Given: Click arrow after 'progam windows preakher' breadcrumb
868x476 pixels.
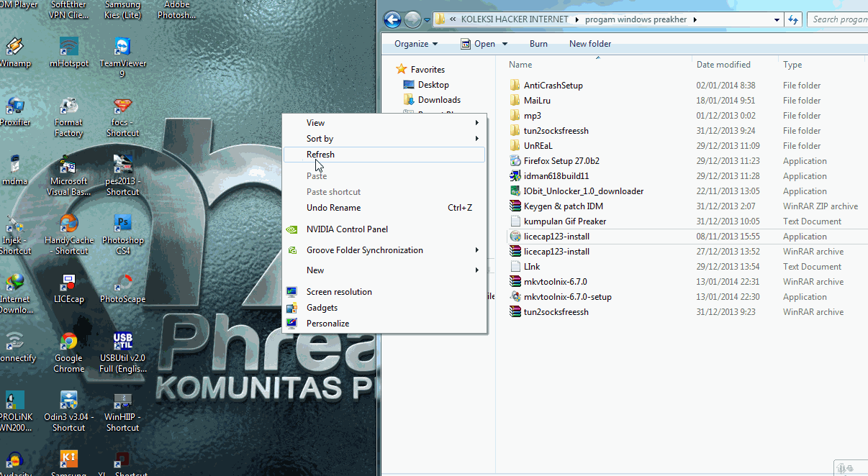Looking at the screenshot, I should (695, 19).
